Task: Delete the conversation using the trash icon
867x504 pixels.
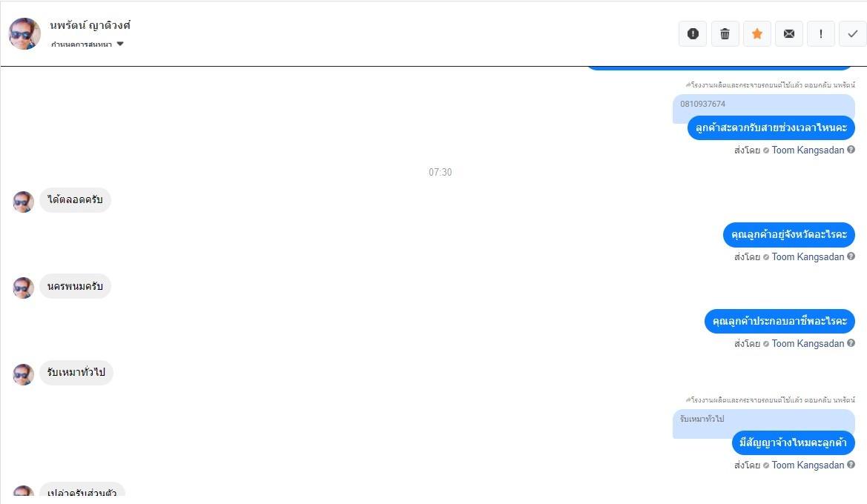Action: tap(725, 34)
